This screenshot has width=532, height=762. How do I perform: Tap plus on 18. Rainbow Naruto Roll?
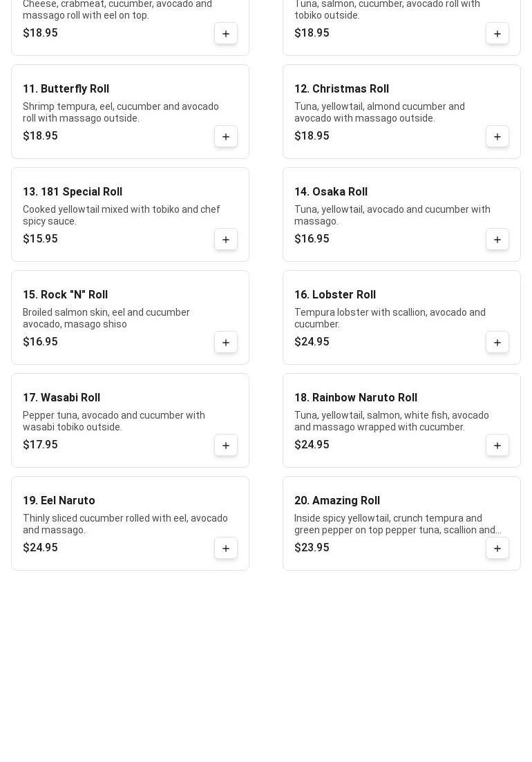[497, 446]
